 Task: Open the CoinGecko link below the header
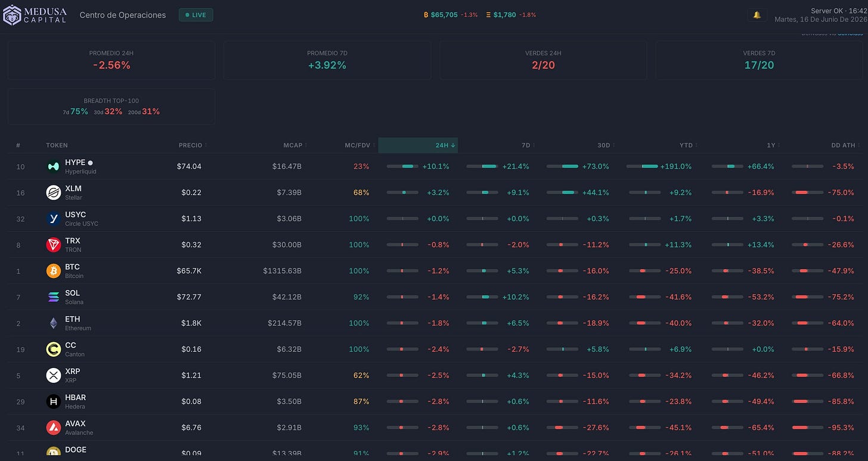tap(850, 34)
